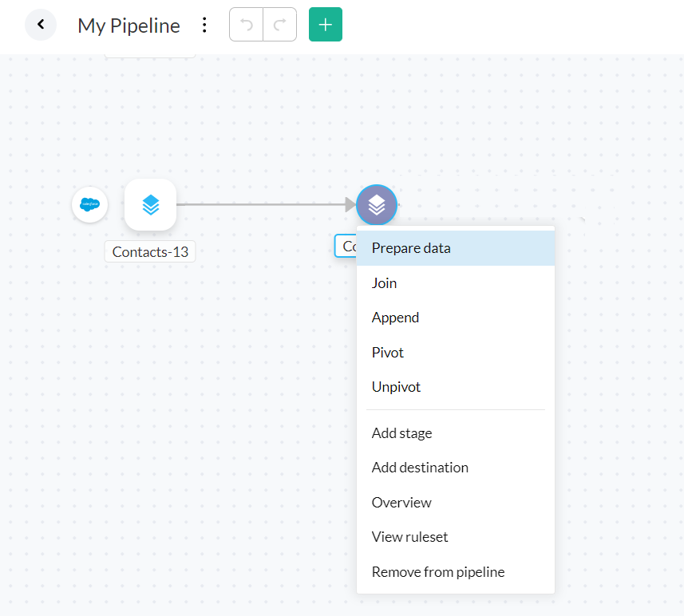Select the Append menu option
The height and width of the screenshot is (616, 684).
click(395, 318)
